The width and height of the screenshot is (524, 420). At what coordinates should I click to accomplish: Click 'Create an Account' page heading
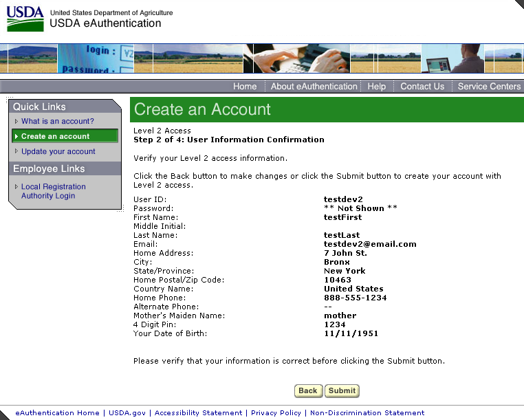coord(202,109)
